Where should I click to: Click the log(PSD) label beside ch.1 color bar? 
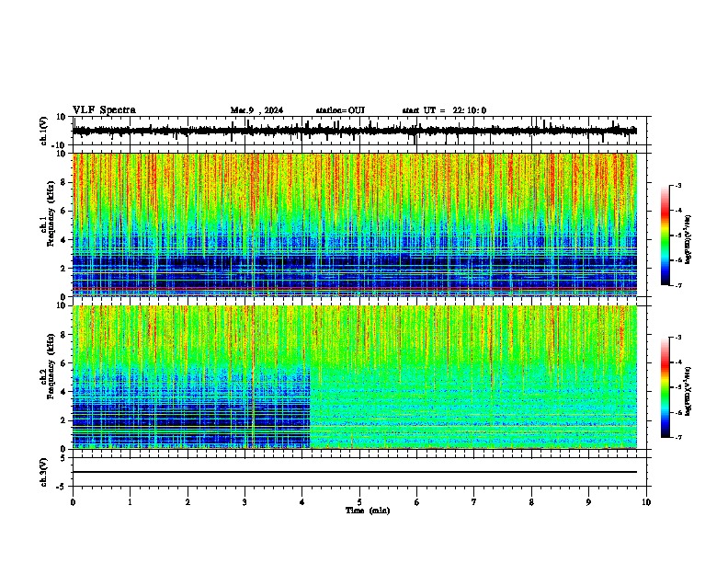coord(688,239)
